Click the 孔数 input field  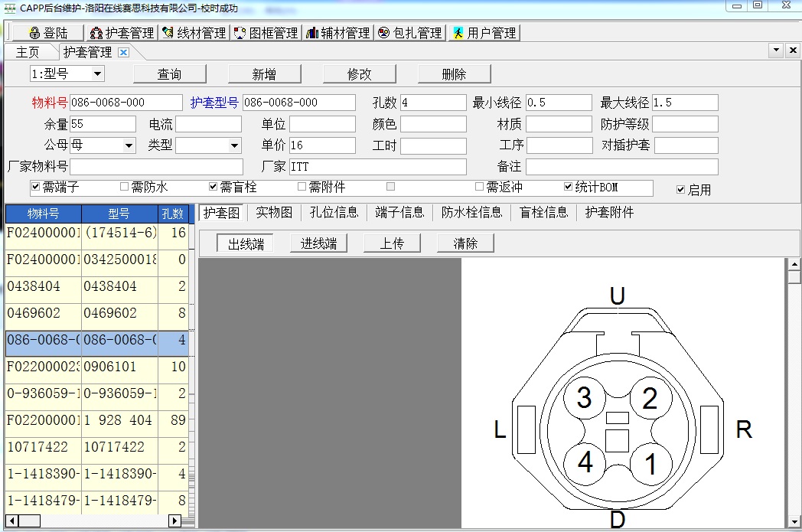coord(433,103)
